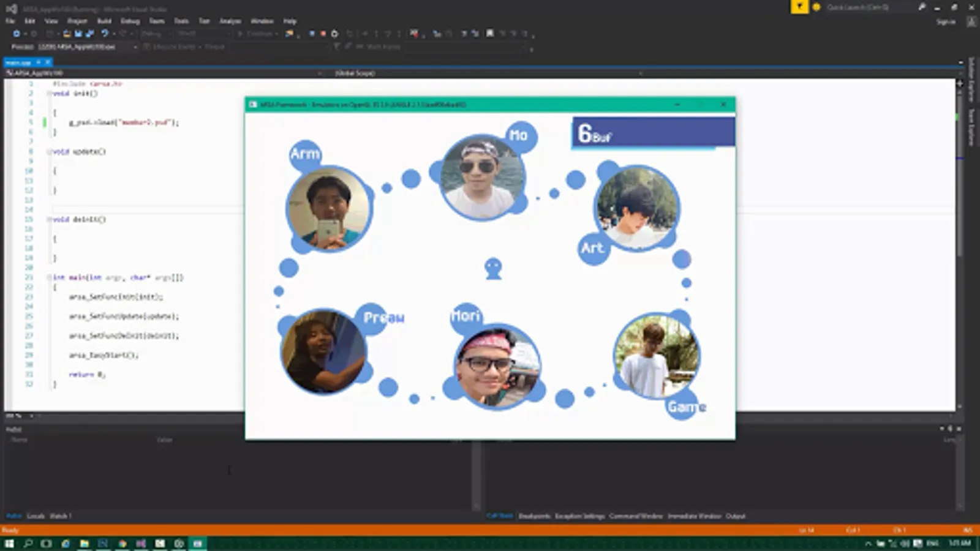The image size is (980, 551).
Task: Switch to the Breakpoints tab
Action: tap(535, 516)
